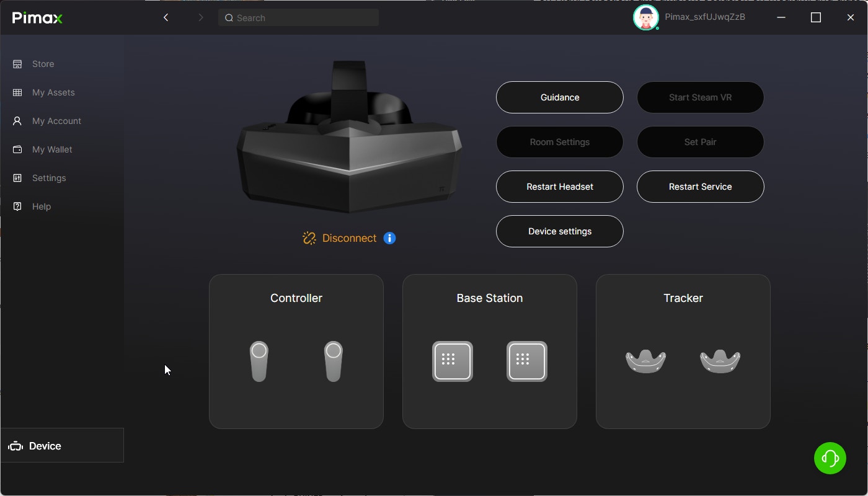This screenshot has width=868, height=496.
Task: Open the Store page in sidebar
Action: click(43, 64)
